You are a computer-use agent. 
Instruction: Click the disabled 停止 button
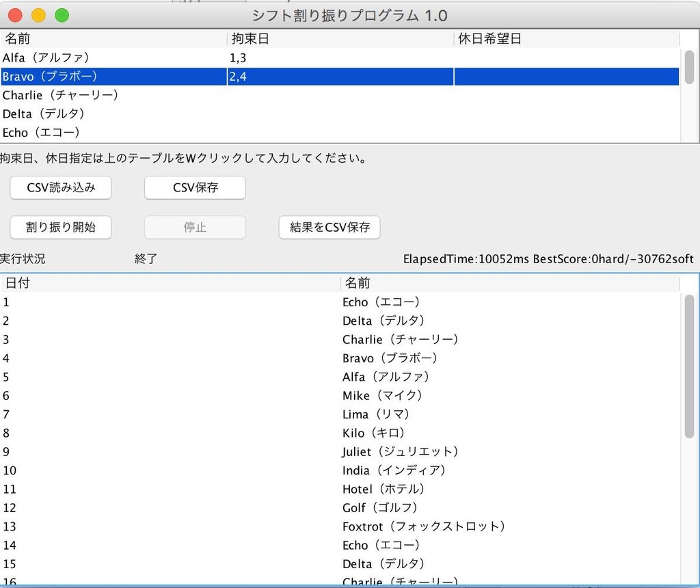point(195,228)
